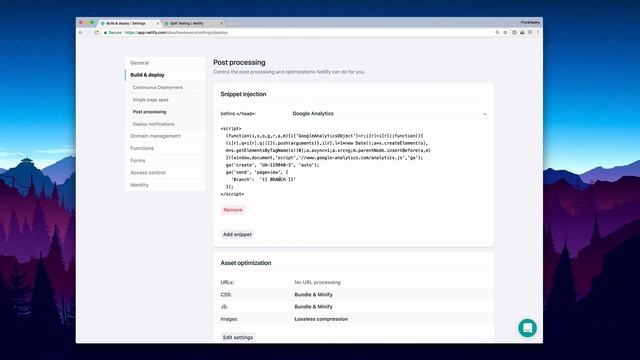Go to Continuous Deployment subsection
Screen dimensions: 640x360
click(158, 87)
